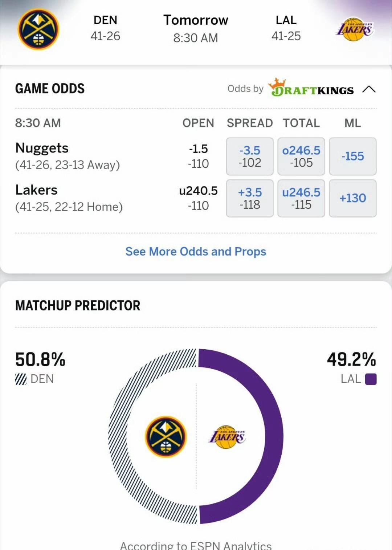Pick Nuggets -155 moneyline

[353, 156]
